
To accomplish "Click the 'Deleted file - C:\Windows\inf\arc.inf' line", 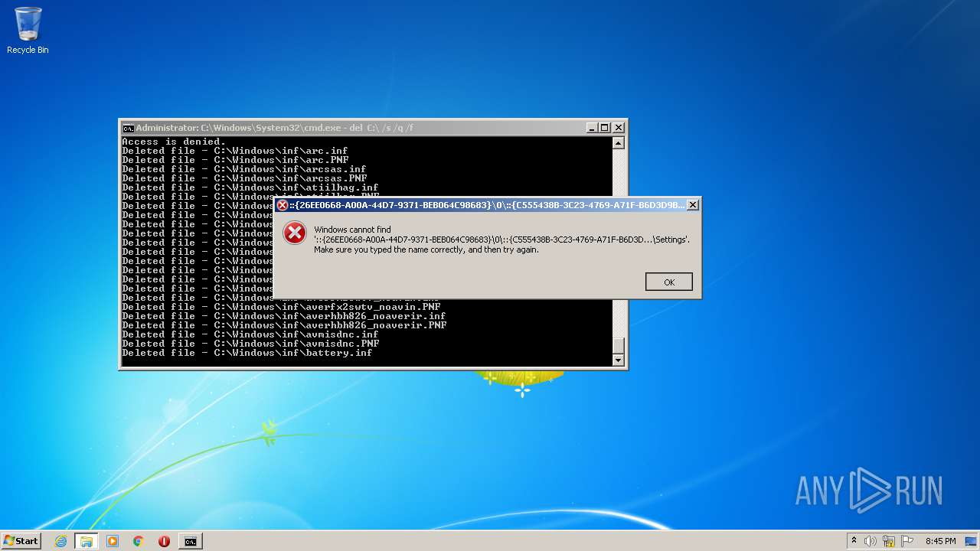I will point(235,151).
